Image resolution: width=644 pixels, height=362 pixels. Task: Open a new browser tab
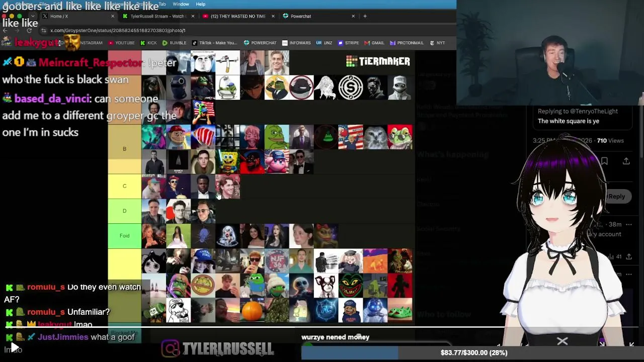[365, 16]
